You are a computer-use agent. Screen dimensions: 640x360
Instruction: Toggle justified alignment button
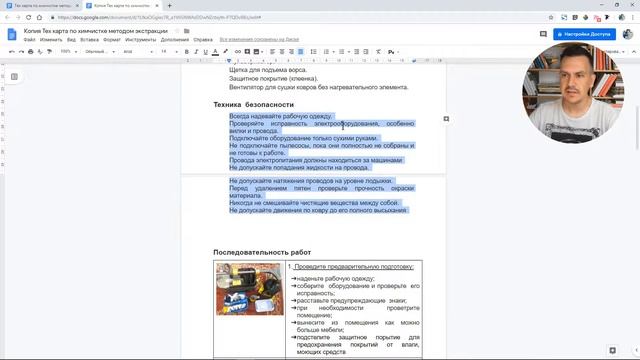click(x=300, y=52)
